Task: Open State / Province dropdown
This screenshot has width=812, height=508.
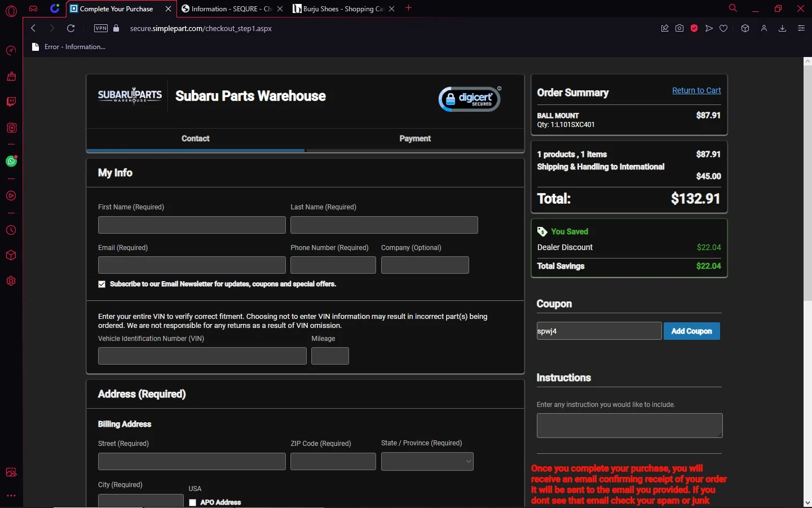Action: pos(427,462)
